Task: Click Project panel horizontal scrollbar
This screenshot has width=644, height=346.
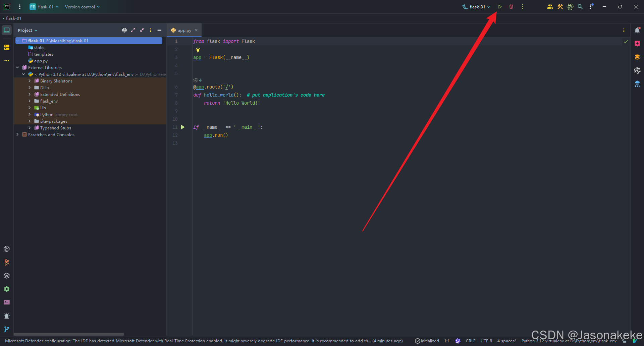Action: coord(69,334)
